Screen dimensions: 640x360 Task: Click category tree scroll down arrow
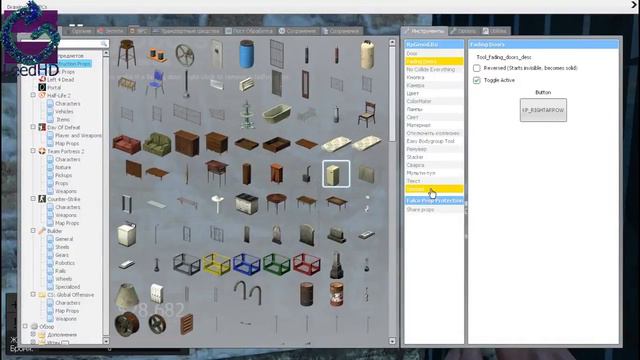coord(106,340)
